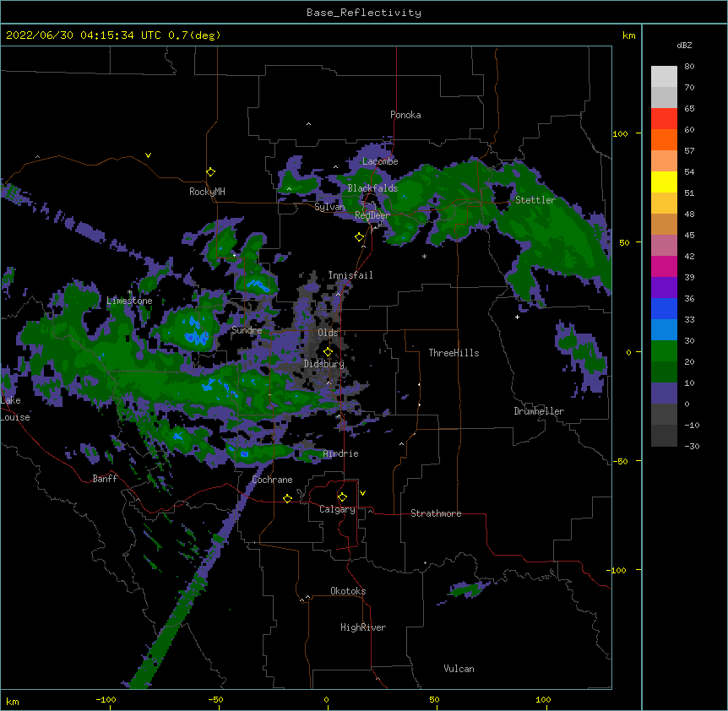This screenshot has width=728, height=711.
Task: Click the dBZ legend heading
Action: (684, 45)
